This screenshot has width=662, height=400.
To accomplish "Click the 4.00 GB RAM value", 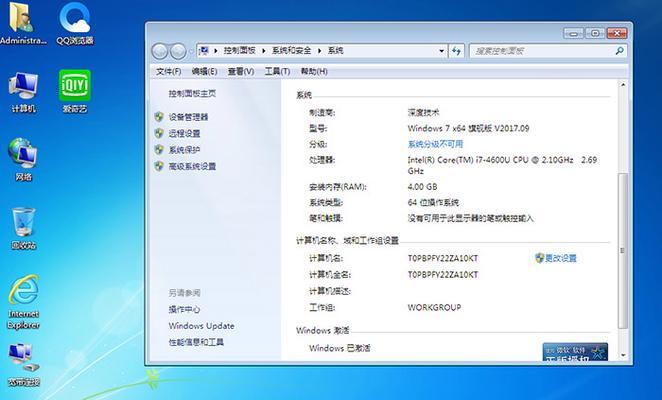I will [422, 187].
